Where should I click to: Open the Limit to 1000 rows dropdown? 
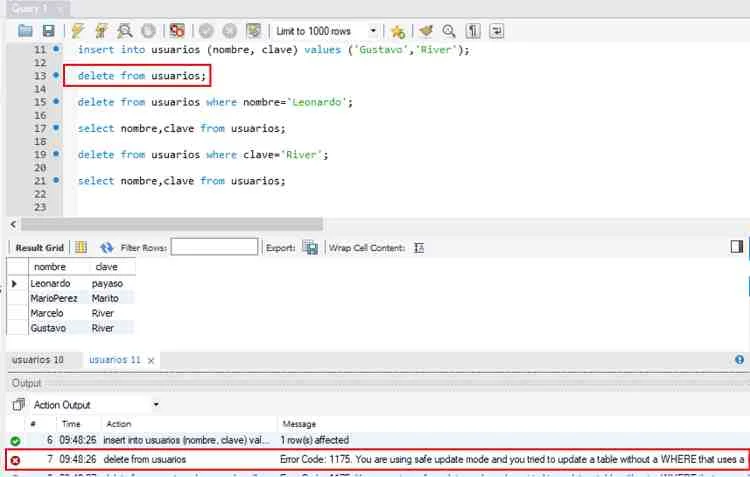[x=373, y=31]
